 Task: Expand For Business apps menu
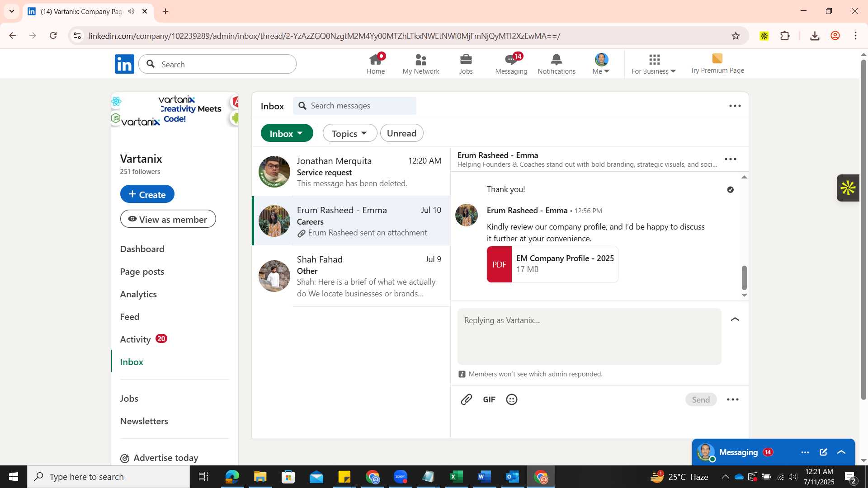(654, 64)
